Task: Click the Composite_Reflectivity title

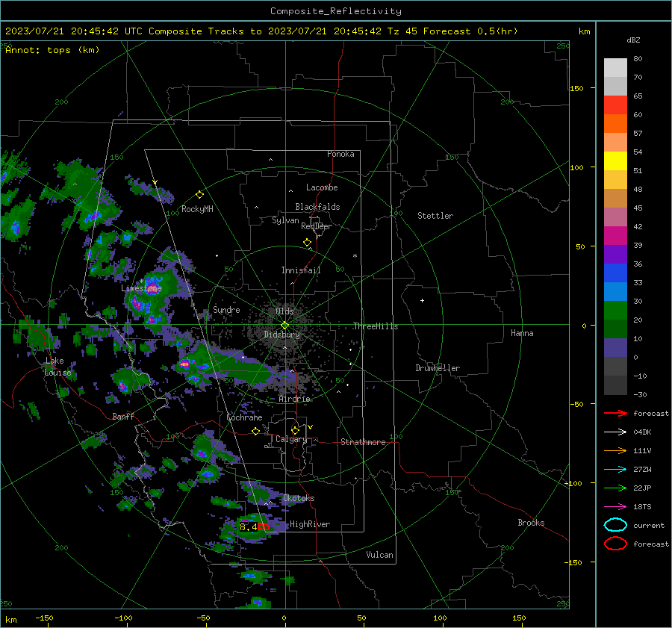Action: coord(335,11)
